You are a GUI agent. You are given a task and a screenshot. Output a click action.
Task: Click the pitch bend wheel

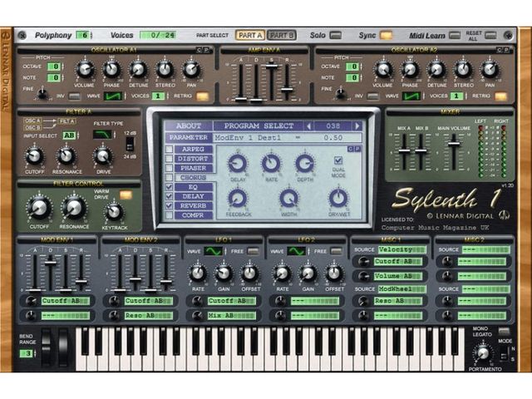coord(47,347)
